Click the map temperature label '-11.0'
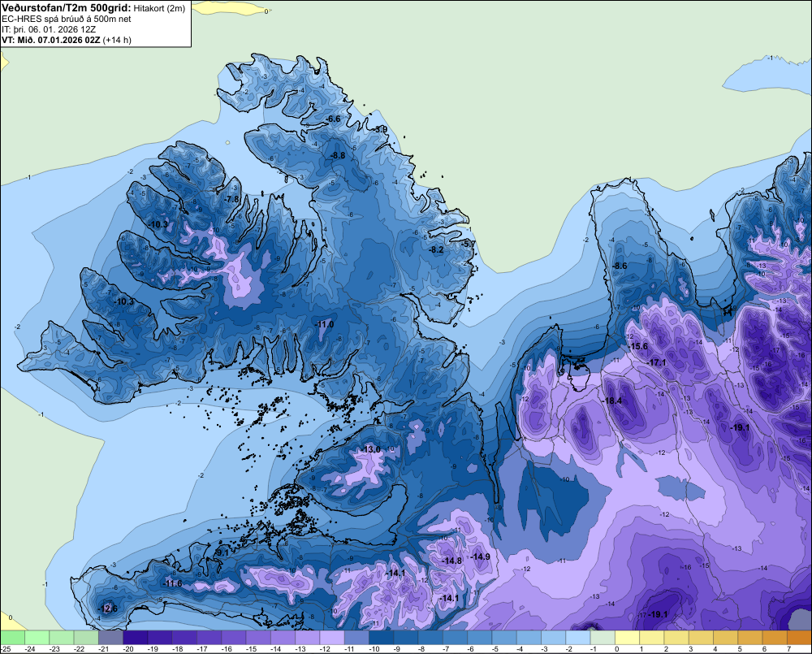The height and width of the screenshot is (654, 812). 325,324
